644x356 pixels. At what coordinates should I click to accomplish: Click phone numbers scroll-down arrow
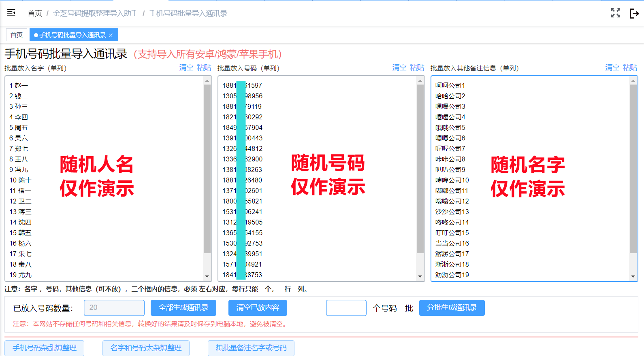[x=420, y=277]
